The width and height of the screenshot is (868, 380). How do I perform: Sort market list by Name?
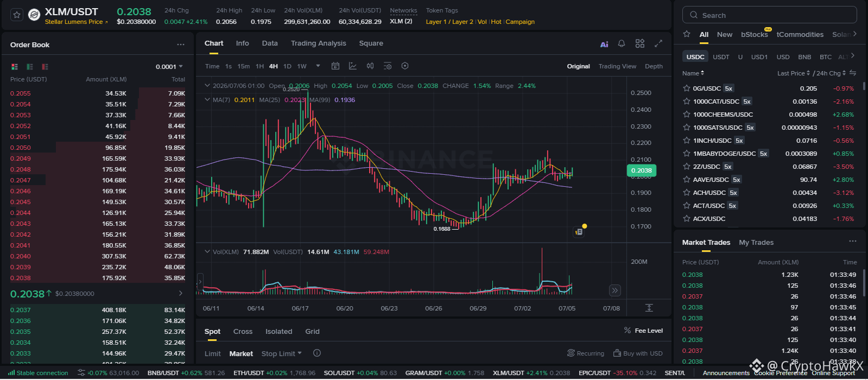point(693,73)
